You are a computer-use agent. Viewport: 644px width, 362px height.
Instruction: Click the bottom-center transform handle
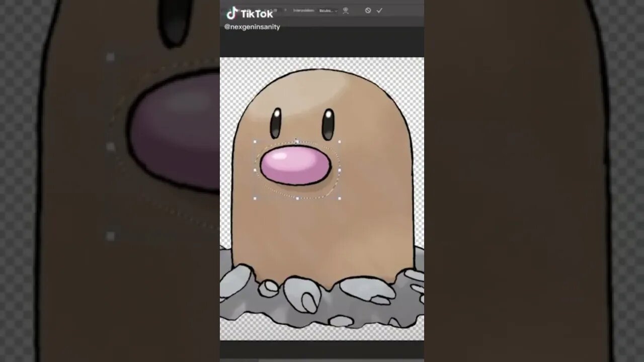click(297, 199)
